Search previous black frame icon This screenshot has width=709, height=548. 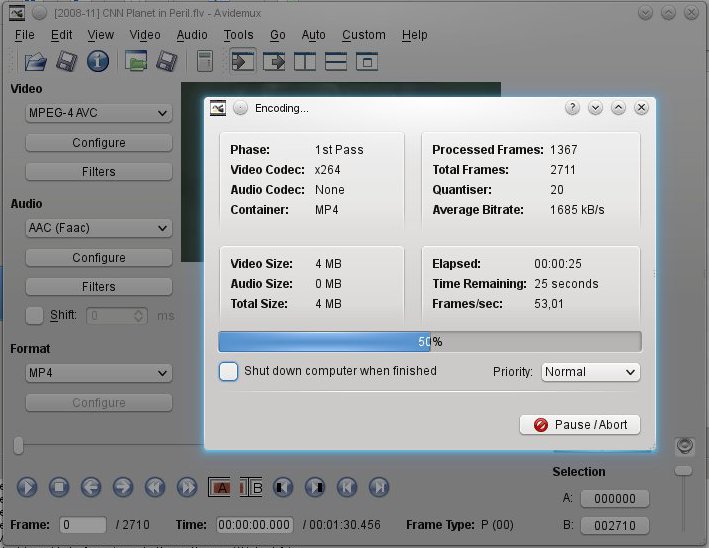pyautogui.click(x=283, y=487)
